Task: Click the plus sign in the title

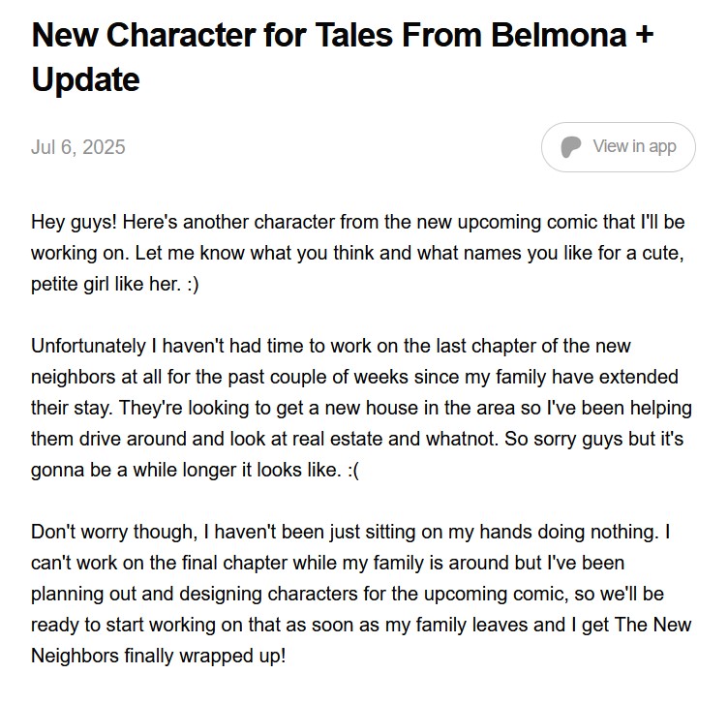Action: click(644, 35)
